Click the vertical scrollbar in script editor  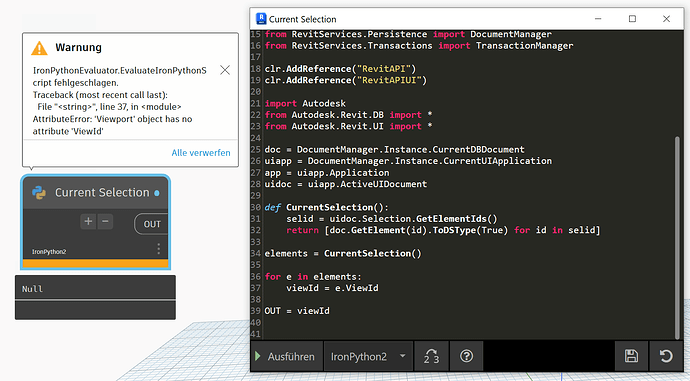[677, 238]
